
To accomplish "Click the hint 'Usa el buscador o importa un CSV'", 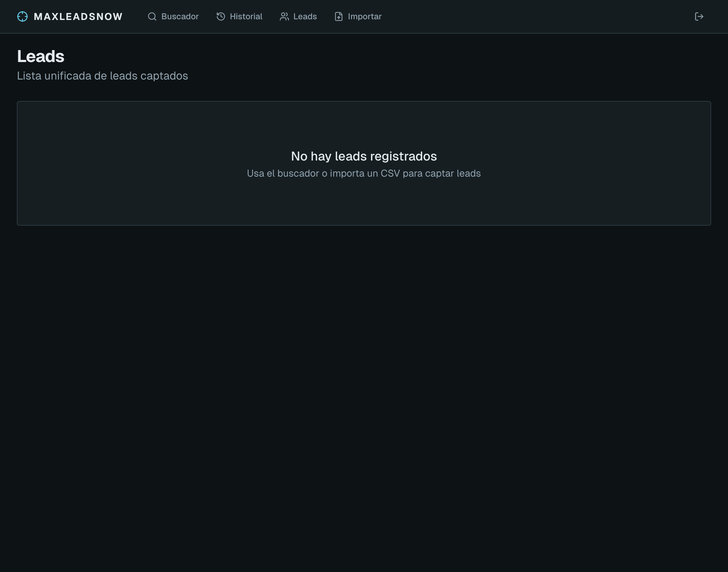I will point(364,173).
